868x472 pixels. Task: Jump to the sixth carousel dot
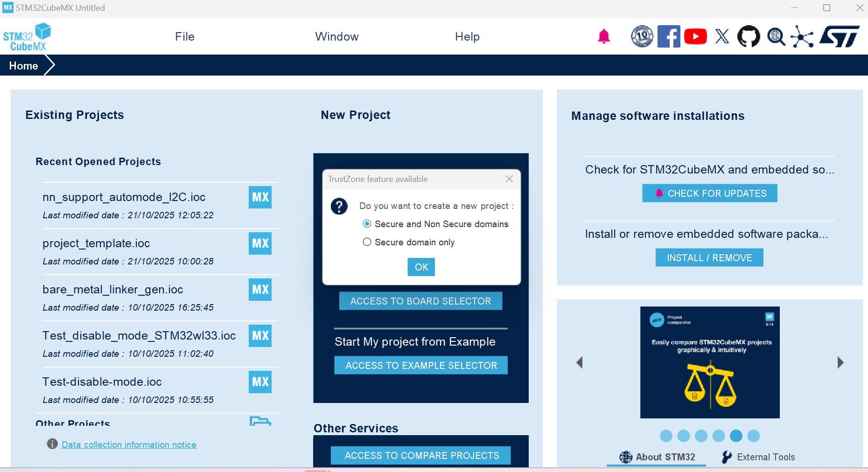pos(754,436)
